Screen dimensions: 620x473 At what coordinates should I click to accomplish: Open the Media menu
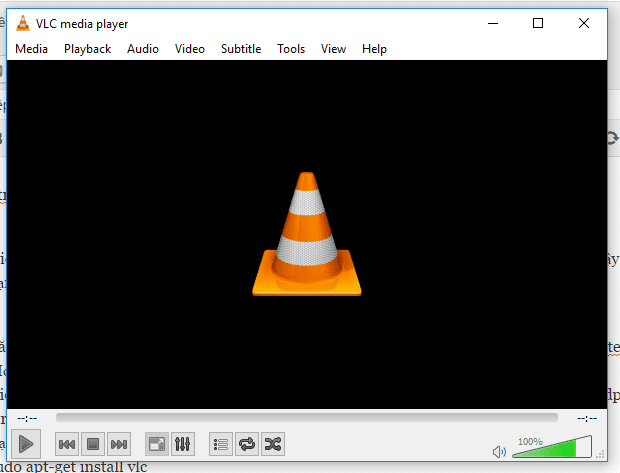[31, 49]
